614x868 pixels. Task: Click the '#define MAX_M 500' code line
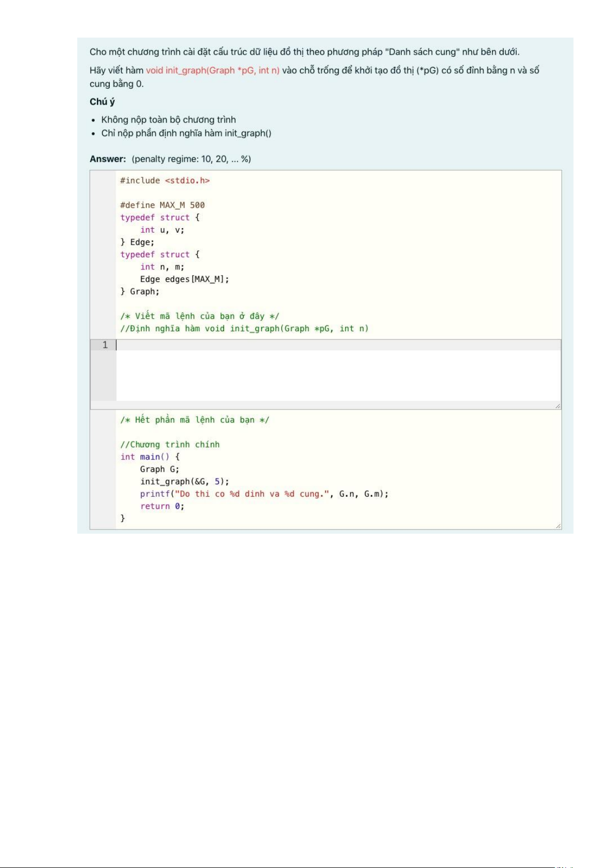162,205
